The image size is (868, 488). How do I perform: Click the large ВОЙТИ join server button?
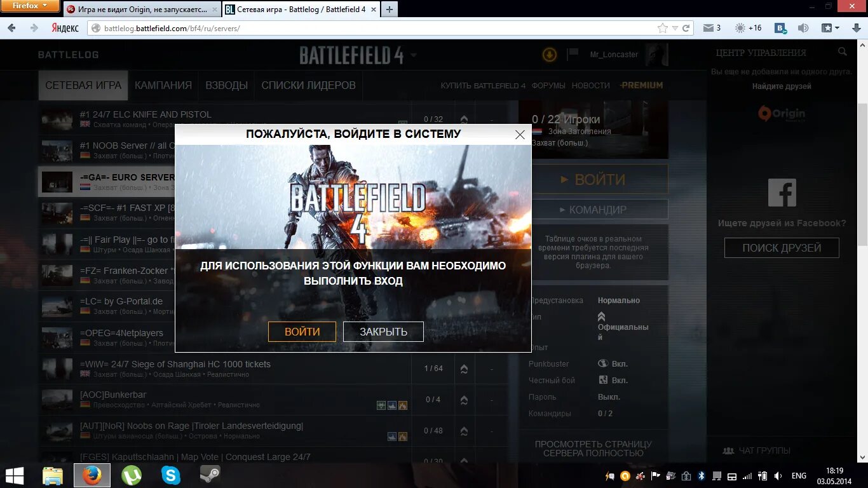[x=600, y=180]
